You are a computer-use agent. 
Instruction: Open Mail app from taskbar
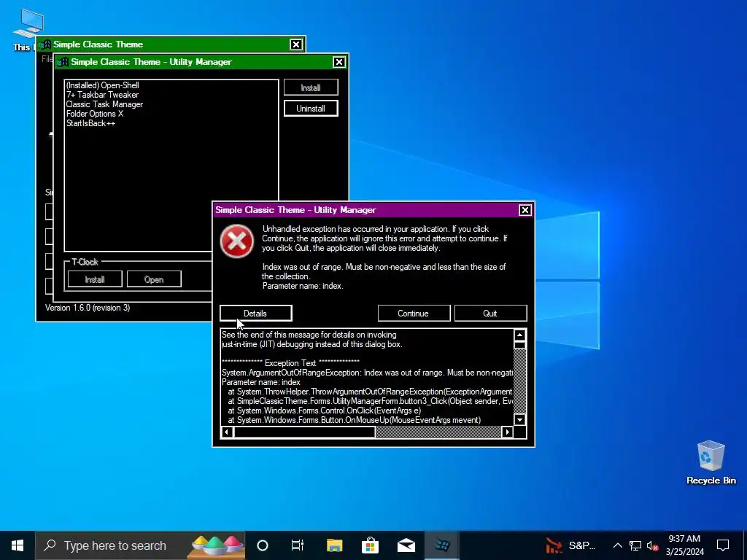pos(406,545)
